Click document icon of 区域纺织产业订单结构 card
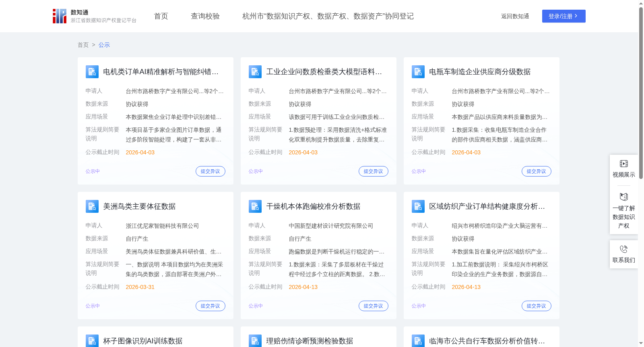Viewport: 644px width, 347px height. tap(418, 206)
